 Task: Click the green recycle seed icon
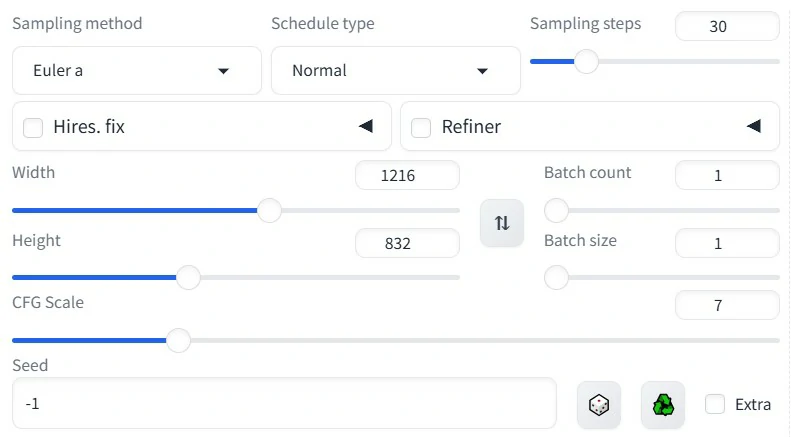point(663,404)
